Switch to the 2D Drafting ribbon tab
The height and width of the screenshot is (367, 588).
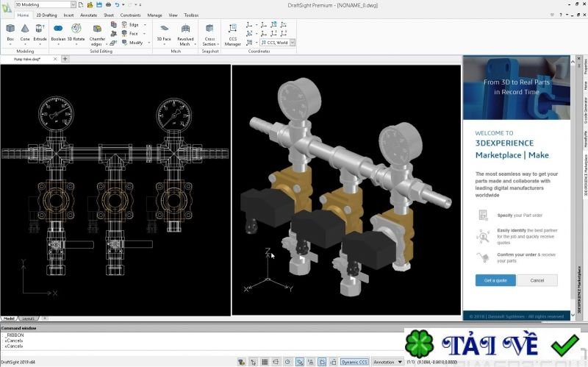(x=47, y=15)
